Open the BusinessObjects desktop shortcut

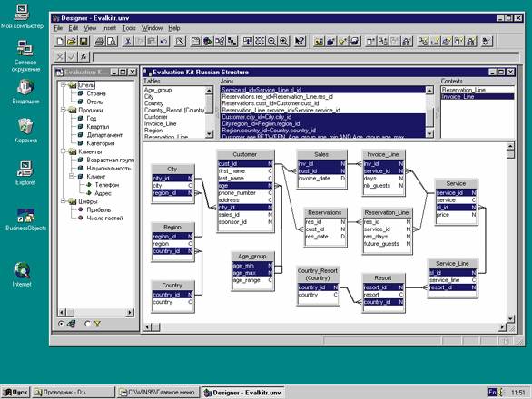(25, 219)
